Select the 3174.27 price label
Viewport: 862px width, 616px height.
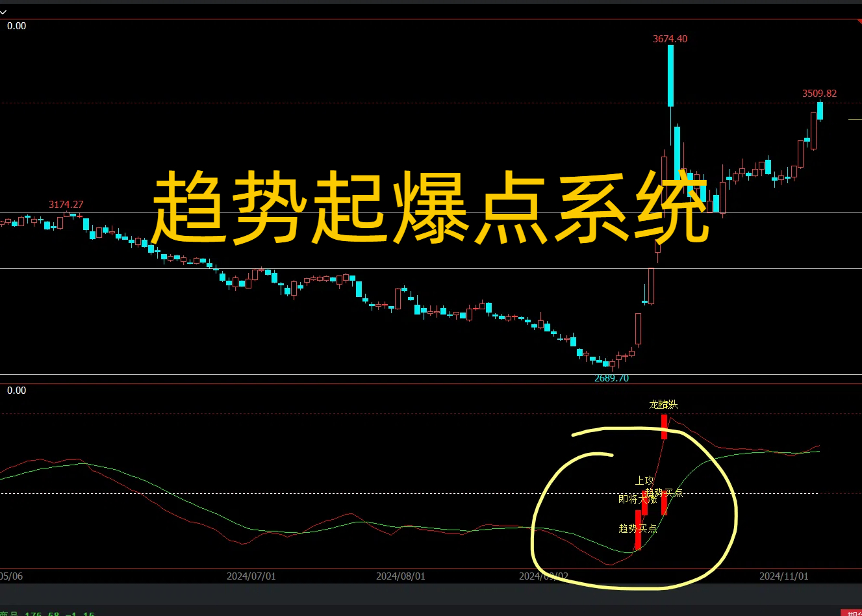point(66,205)
